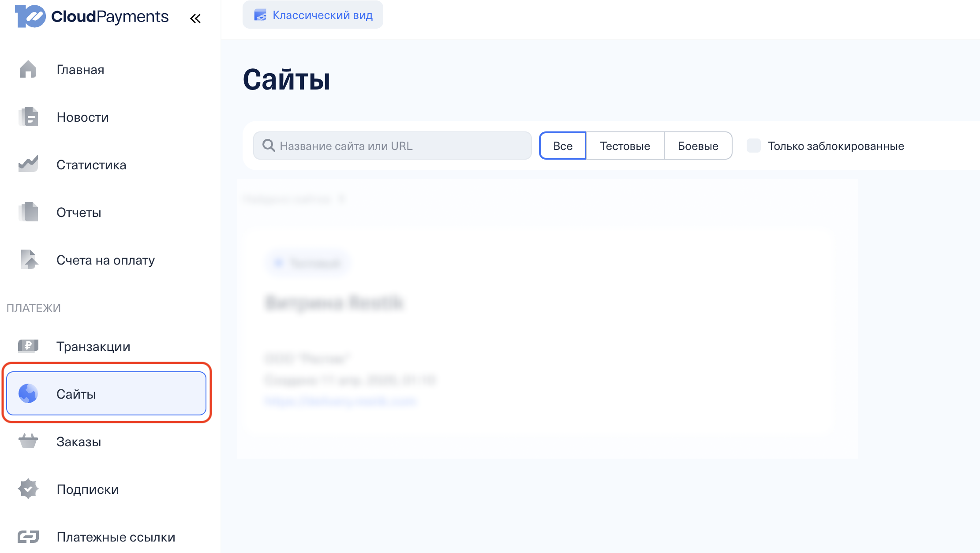980x553 pixels.
Task: Click the Статистика chart icon
Action: (28, 164)
